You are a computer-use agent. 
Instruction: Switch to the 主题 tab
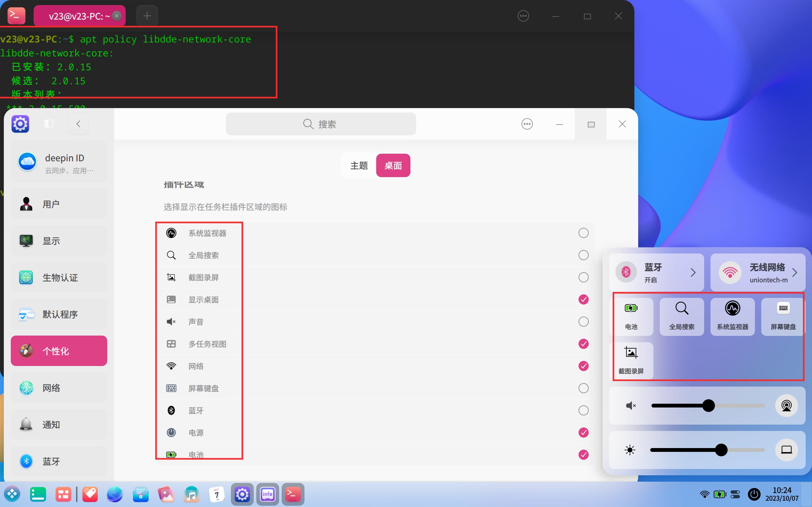(x=359, y=165)
